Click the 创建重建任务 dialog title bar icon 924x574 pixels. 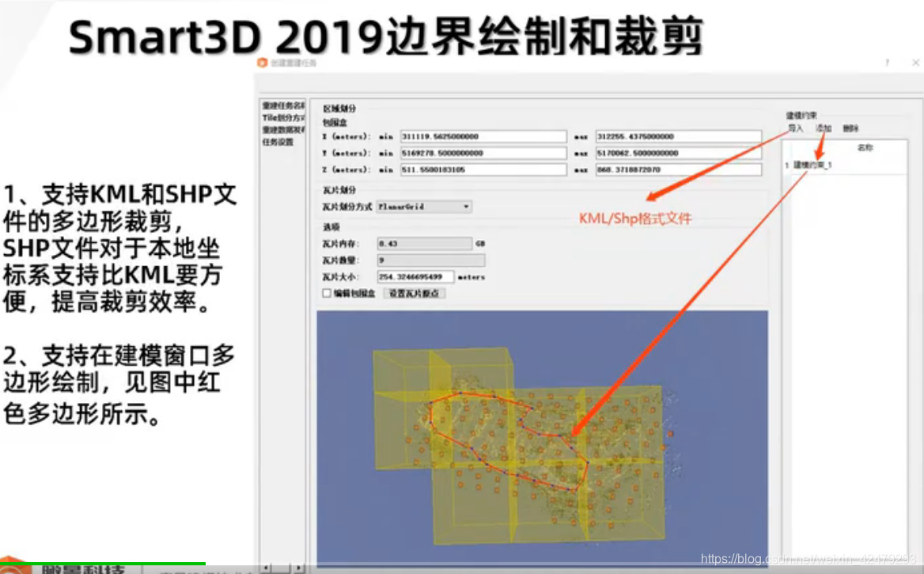point(261,63)
